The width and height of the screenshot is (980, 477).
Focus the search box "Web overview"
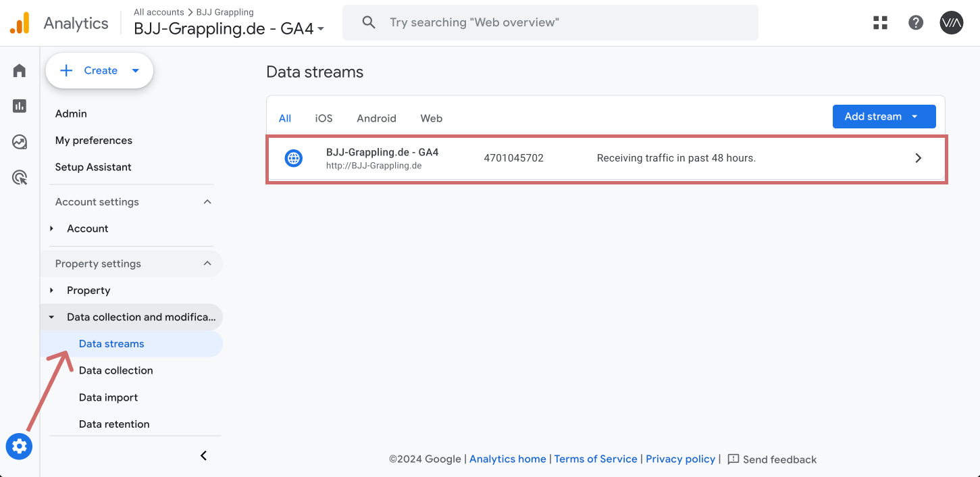tap(550, 22)
